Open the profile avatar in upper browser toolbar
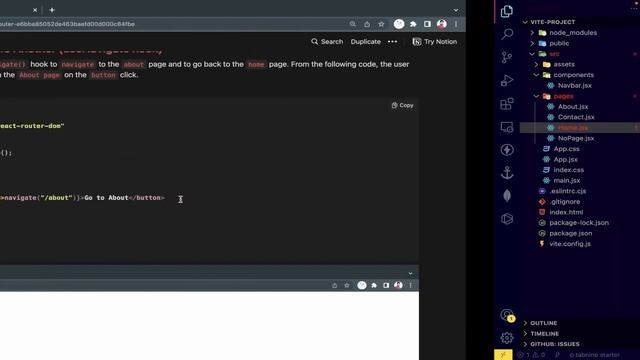 click(x=442, y=24)
